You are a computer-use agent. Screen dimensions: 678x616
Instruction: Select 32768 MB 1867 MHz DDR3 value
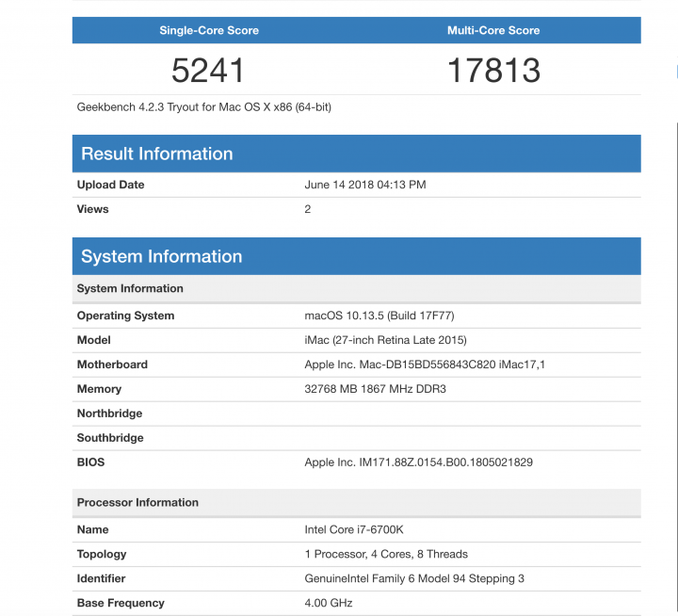(x=375, y=389)
